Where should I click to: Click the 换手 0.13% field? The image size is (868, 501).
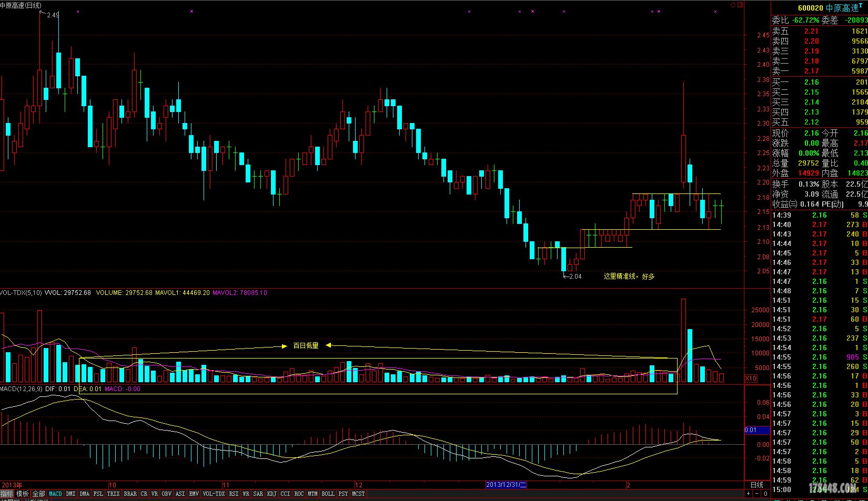point(795,184)
